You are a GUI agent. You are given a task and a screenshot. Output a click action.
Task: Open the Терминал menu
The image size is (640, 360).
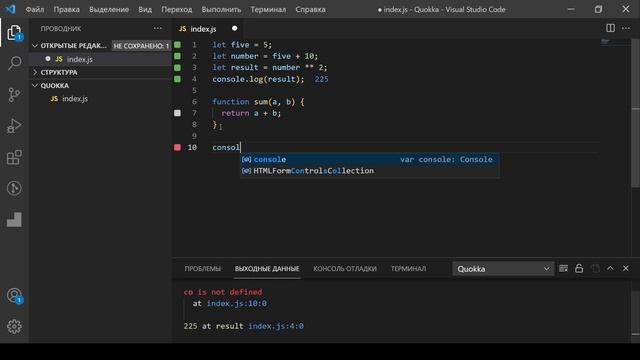[x=268, y=9]
